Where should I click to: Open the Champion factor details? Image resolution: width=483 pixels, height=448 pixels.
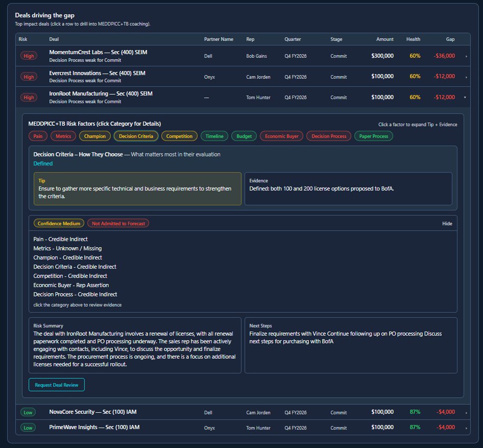(x=94, y=136)
